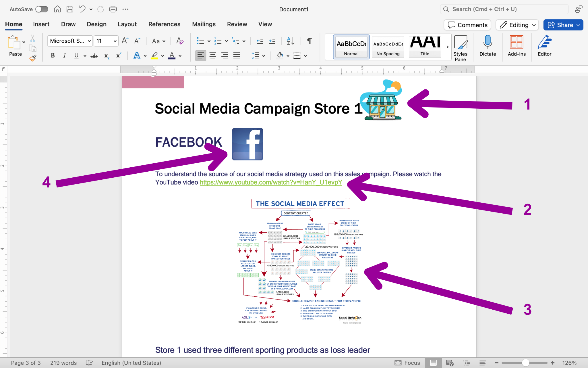The width and height of the screenshot is (588, 368).
Task: Apply the yellow text highlight color
Action: click(154, 55)
